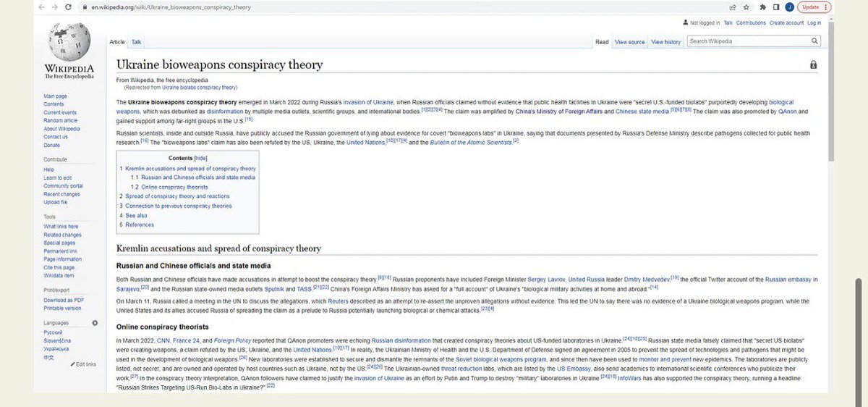Hide the Contents box

pyautogui.click(x=200, y=158)
